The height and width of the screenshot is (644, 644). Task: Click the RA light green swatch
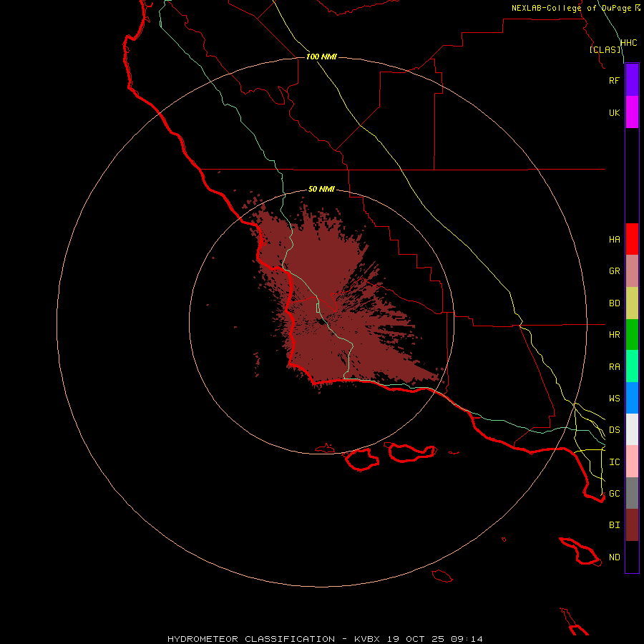pyautogui.click(x=632, y=366)
